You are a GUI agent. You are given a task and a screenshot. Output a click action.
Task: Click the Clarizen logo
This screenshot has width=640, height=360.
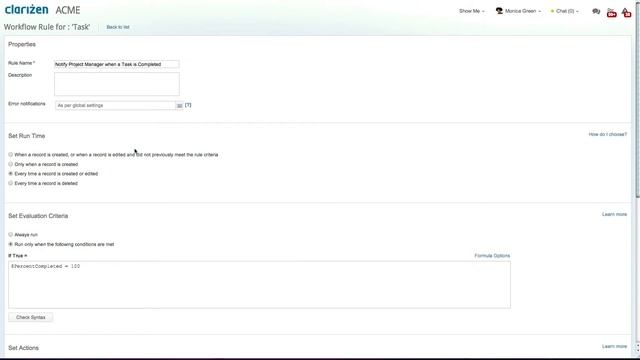[x=27, y=9]
